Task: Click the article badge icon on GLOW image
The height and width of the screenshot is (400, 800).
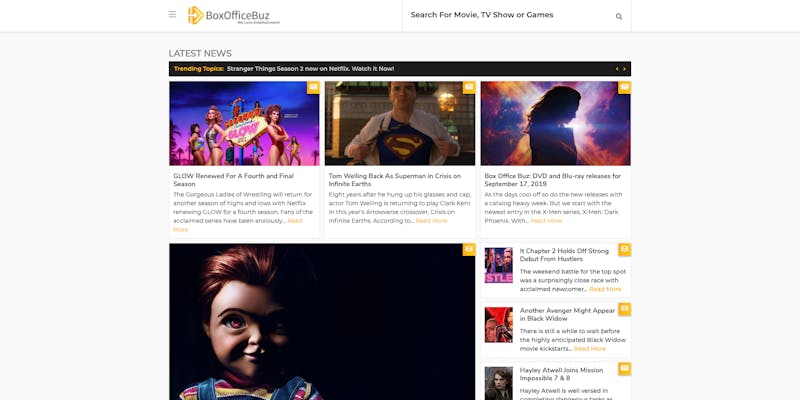Action: click(x=313, y=87)
